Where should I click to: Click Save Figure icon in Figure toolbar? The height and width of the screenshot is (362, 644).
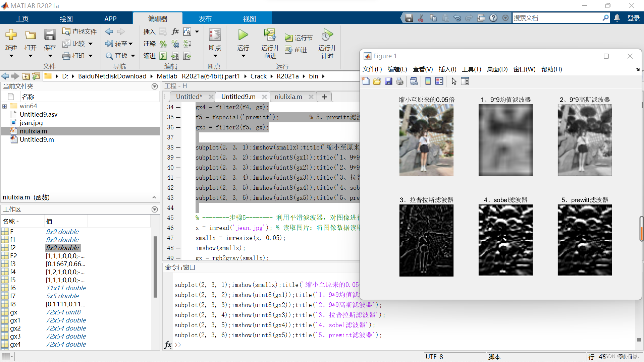point(388,81)
